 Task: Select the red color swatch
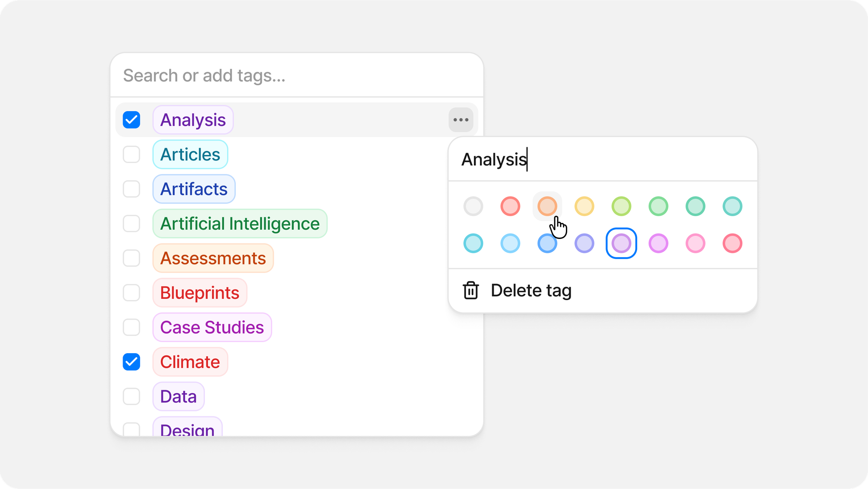pos(510,207)
